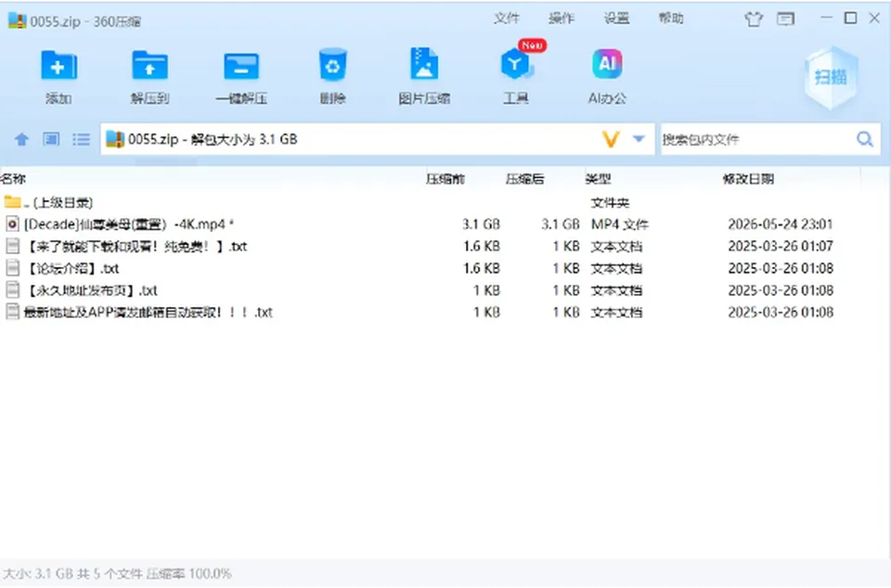Viewport: 891px width, 588px height.
Task: Click the 扫描 (Scan) hexagon button
Action: [831, 77]
